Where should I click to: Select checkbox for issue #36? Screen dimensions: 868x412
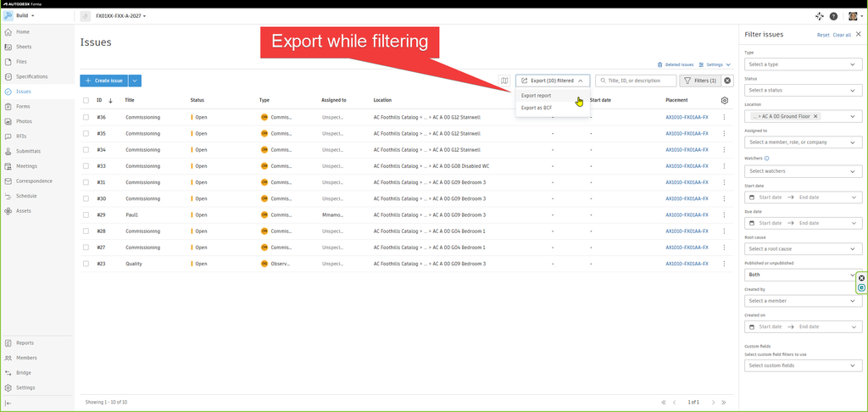click(86, 117)
